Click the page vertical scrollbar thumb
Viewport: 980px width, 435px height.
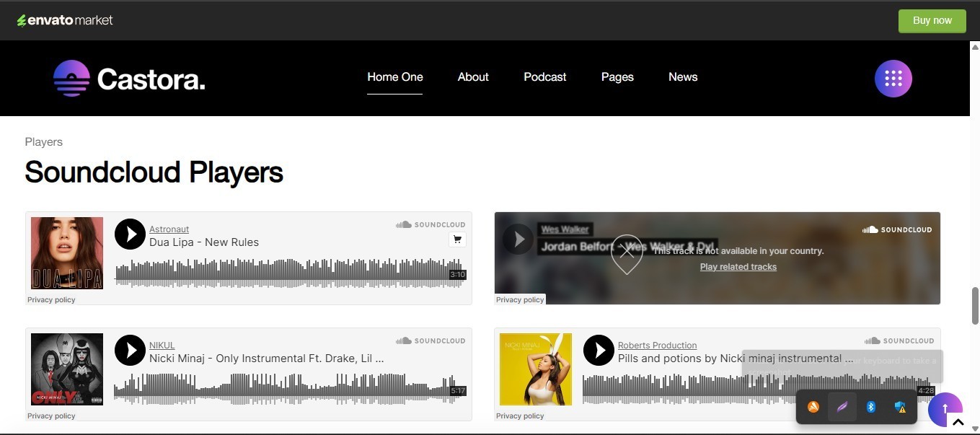[975, 306]
